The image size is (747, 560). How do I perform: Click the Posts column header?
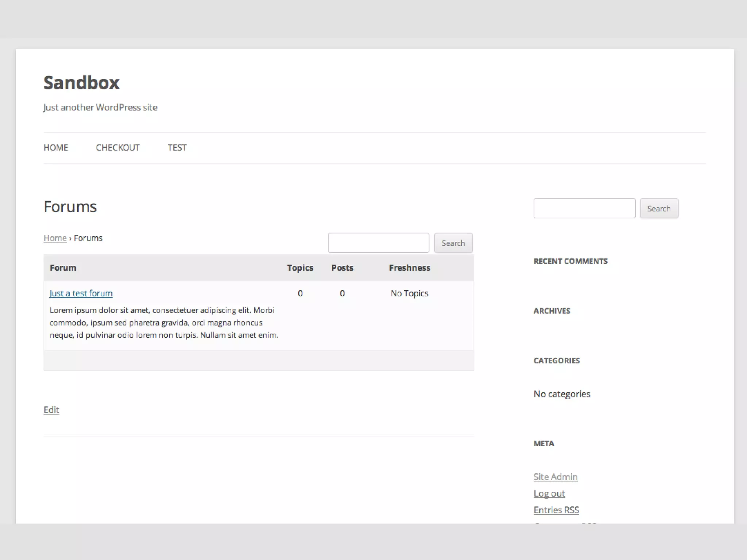tap(342, 268)
